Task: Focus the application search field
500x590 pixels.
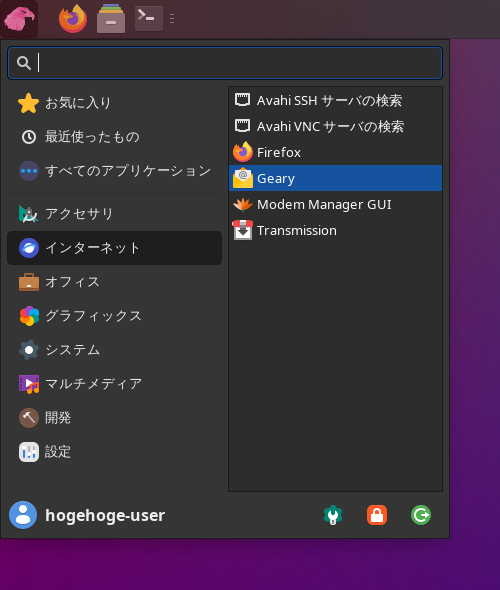Action: [225, 63]
